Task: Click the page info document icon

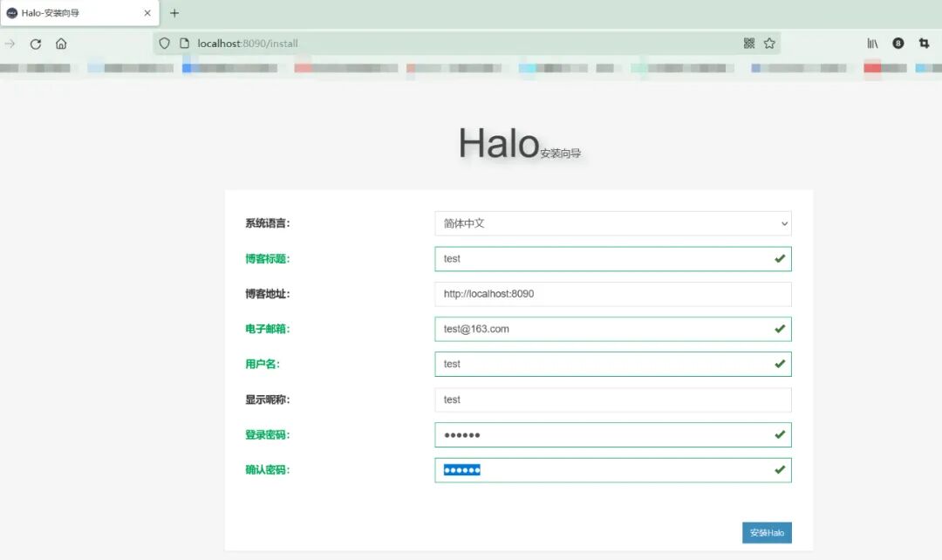Action: 184,44
